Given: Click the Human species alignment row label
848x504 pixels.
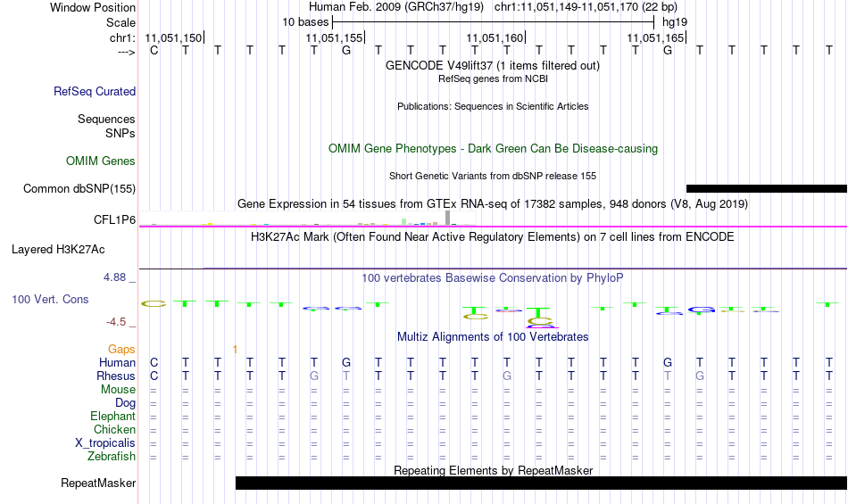Looking at the screenshot, I should 117,362.
